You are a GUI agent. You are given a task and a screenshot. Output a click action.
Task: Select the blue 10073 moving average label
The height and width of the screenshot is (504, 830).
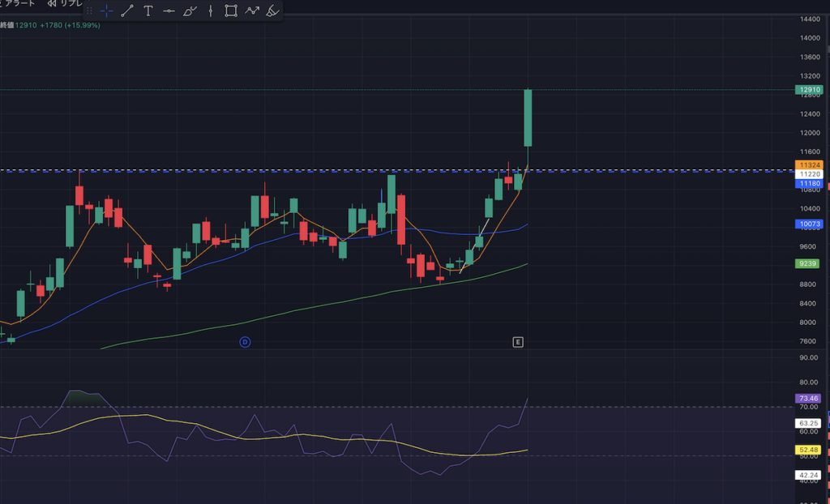(809, 224)
